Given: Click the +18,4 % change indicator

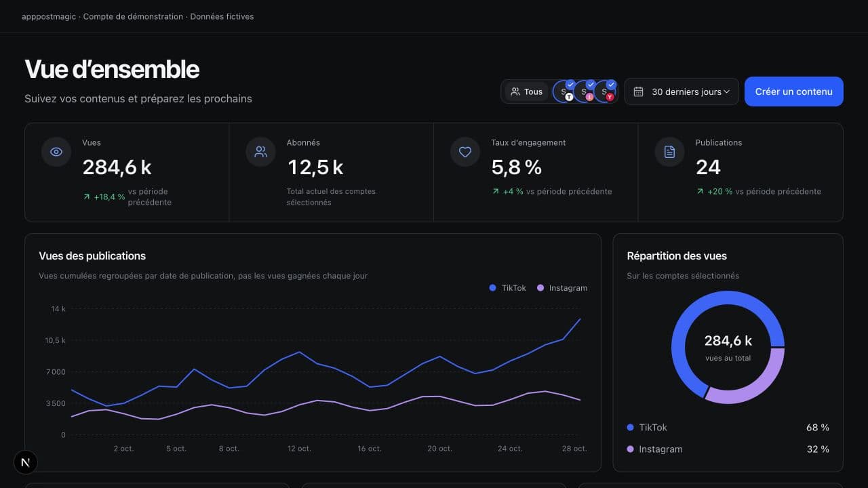Looking at the screenshot, I should click(x=104, y=197).
